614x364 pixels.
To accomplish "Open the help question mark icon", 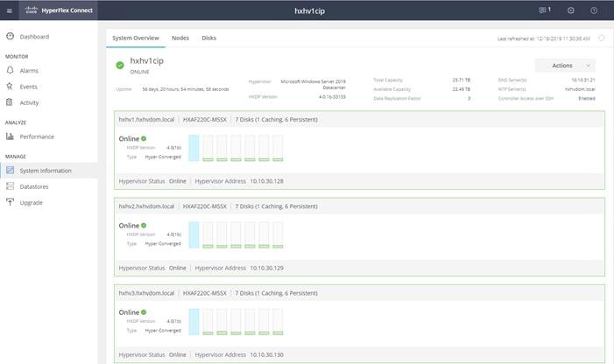I will pos(594,10).
